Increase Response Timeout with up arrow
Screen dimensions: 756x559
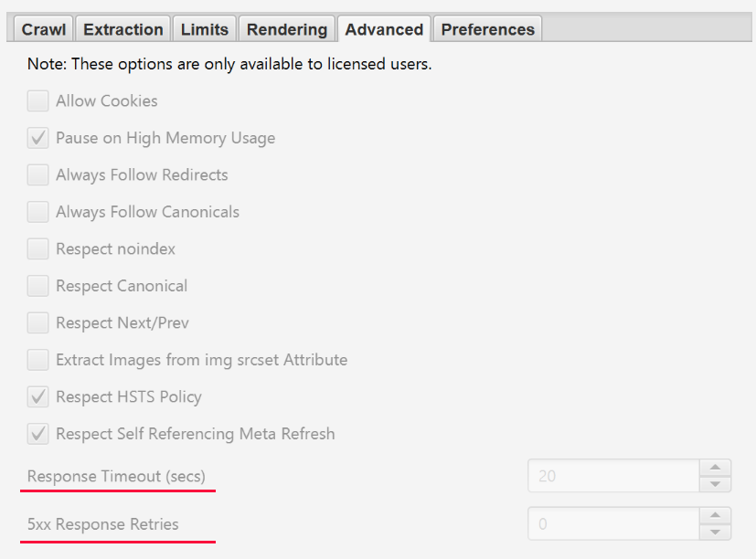[x=715, y=468]
